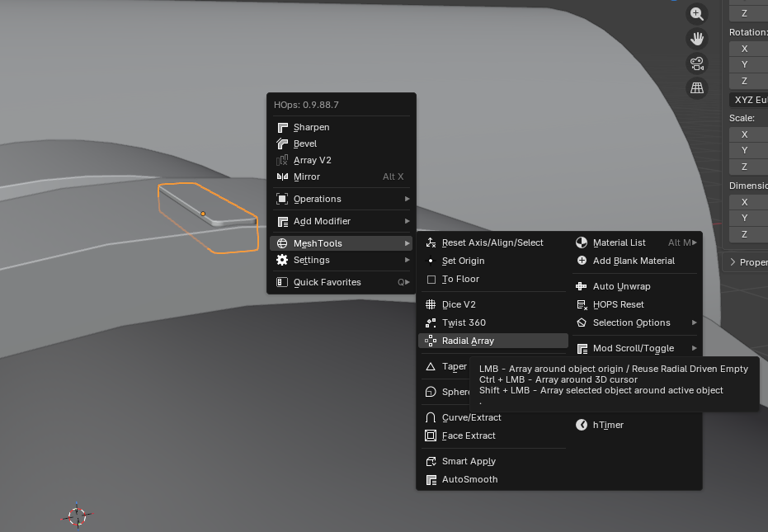This screenshot has height=532, width=768.
Task: Click the Mirror icon
Action: (282, 177)
